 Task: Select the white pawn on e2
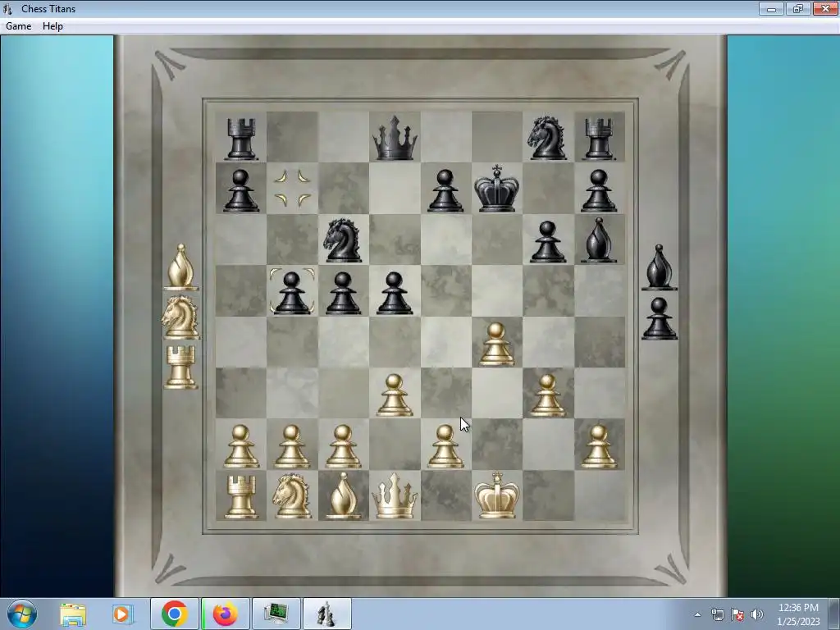445,447
